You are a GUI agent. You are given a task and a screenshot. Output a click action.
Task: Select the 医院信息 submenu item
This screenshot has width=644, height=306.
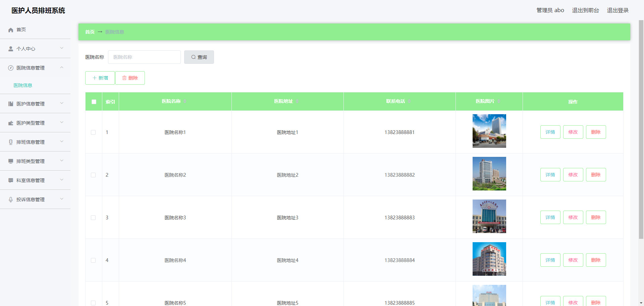tap(23, 85)
